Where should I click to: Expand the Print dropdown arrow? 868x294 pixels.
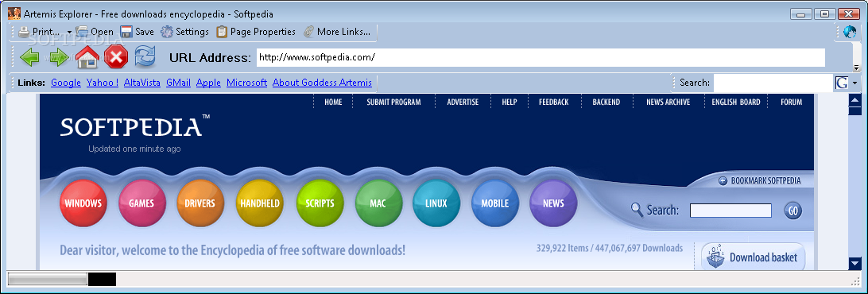tap(69, 32)
